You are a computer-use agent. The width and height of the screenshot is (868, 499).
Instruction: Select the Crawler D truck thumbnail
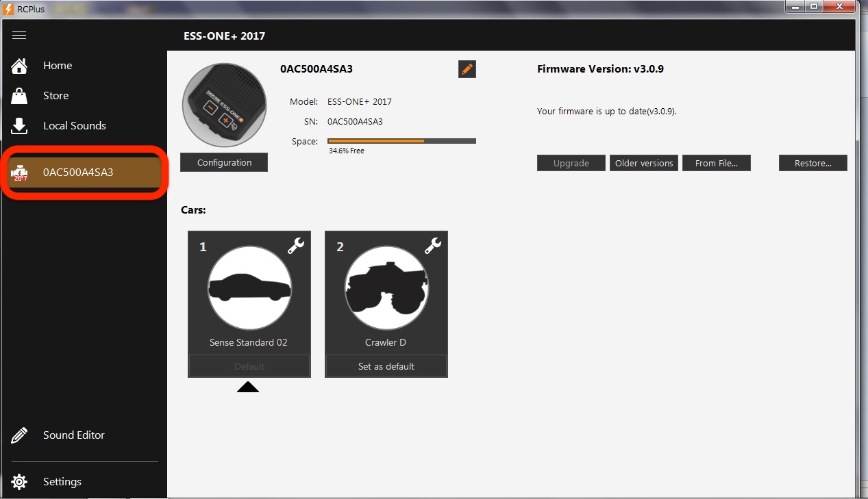pyautogui.click(x=386, y=288)
